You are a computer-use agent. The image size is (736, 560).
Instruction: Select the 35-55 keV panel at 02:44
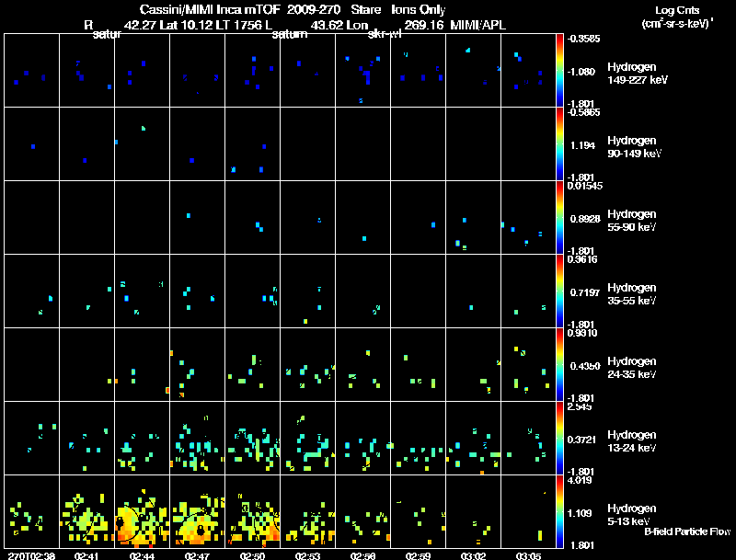coord(143,291)
